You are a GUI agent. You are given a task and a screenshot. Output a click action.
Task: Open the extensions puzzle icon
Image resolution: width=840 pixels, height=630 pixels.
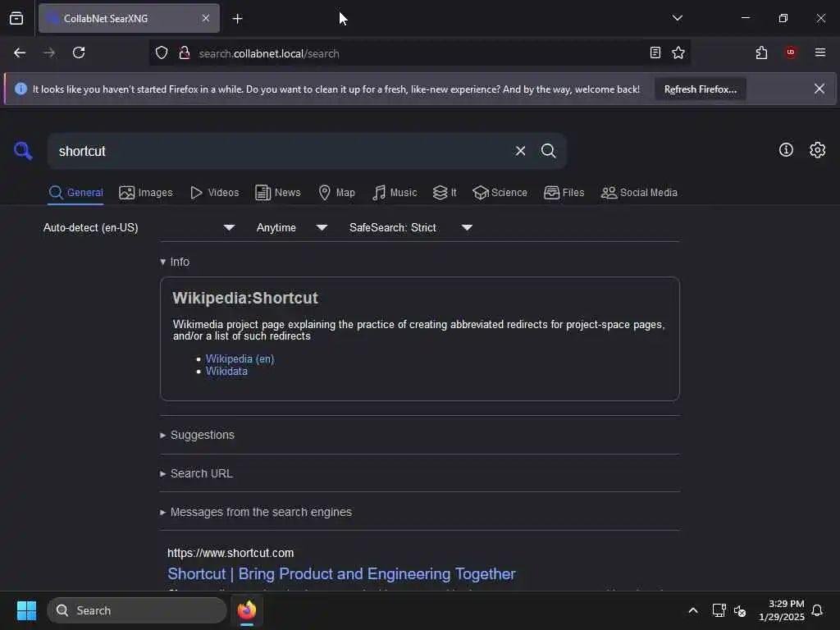click(x=761, y=53)
